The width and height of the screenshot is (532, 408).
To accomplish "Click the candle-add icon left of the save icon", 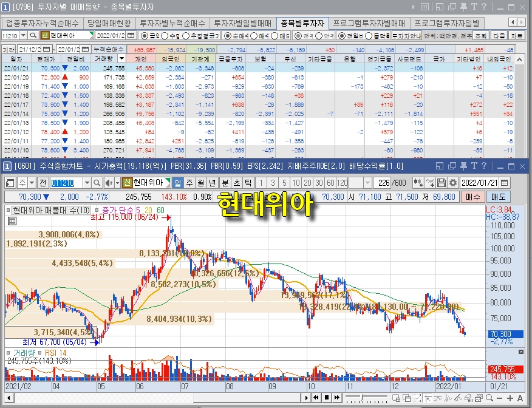I will click(418, 183).
